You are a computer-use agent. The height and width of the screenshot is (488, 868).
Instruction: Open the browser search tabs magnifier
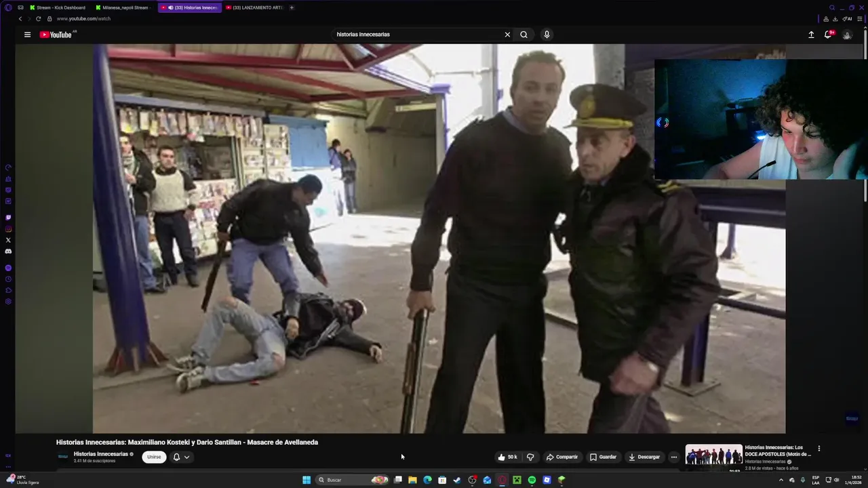[833, 7]
